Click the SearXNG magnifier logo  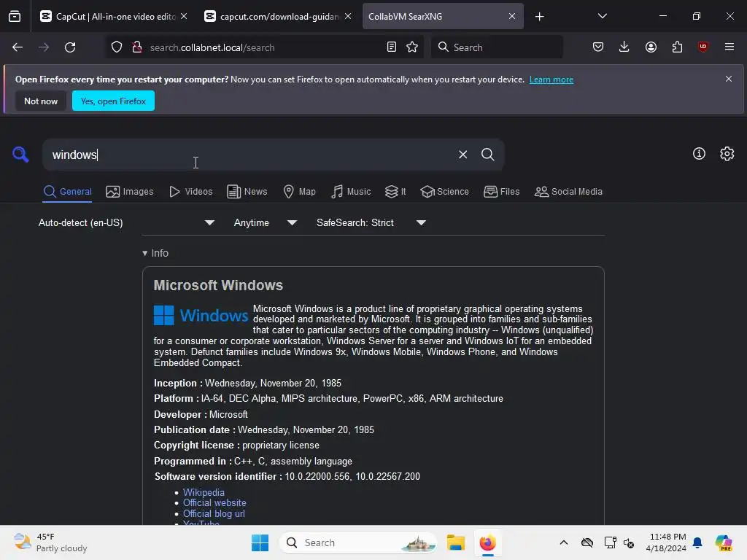point(20,155)
